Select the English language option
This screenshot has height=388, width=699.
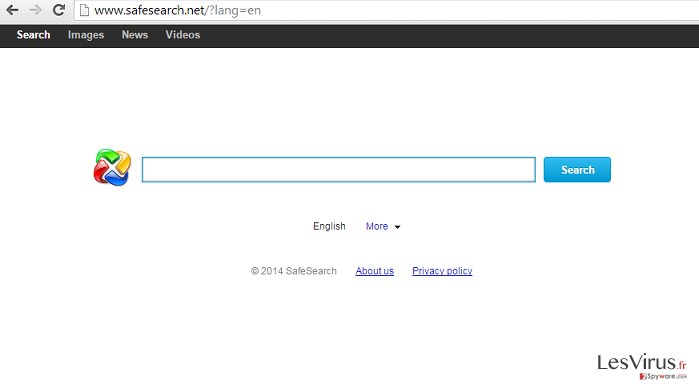point(329,226)
